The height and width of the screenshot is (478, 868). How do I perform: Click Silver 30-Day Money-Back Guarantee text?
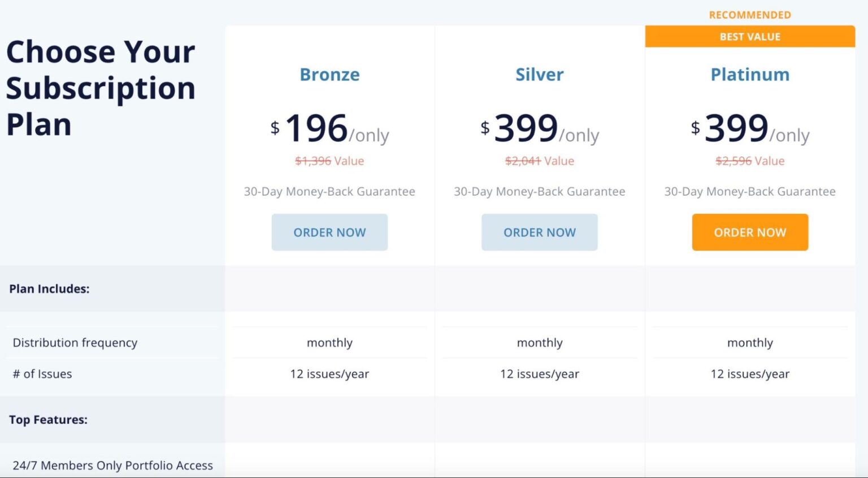[540, 191]
